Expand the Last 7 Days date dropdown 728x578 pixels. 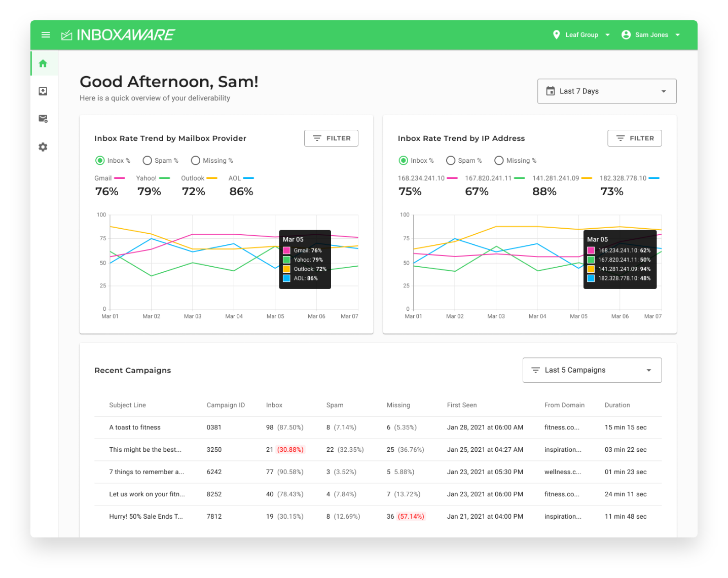click(606, 91)
